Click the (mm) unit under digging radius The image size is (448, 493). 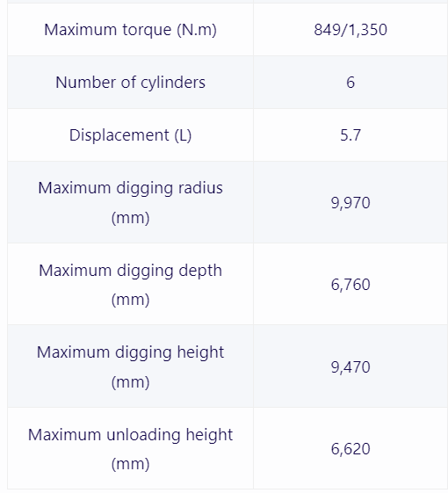point(130,218)
